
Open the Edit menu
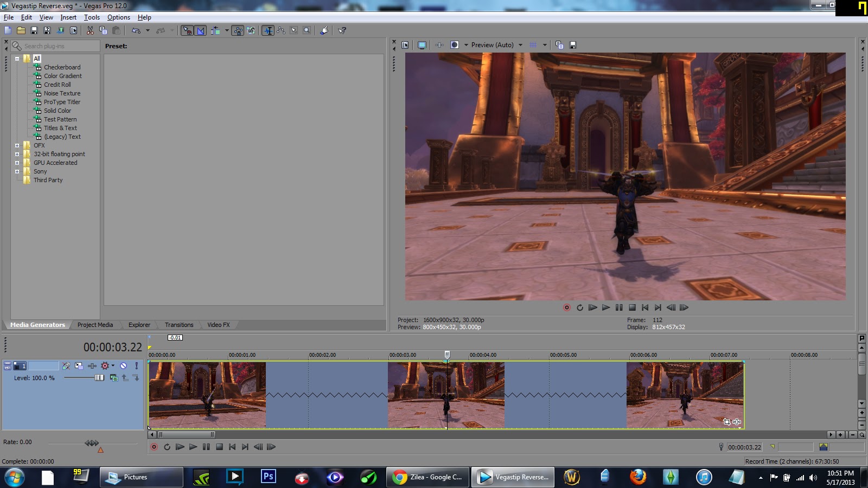pos(27,17)
